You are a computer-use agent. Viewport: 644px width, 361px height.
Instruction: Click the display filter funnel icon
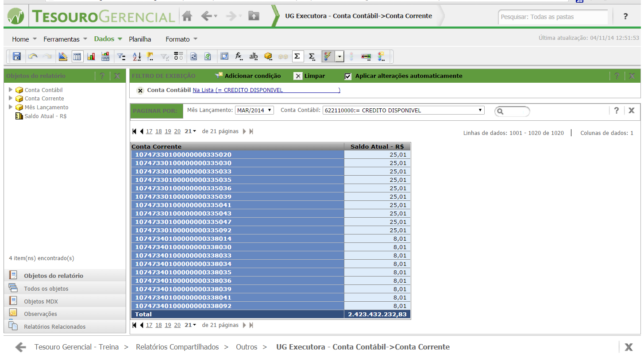coord(121,56)
